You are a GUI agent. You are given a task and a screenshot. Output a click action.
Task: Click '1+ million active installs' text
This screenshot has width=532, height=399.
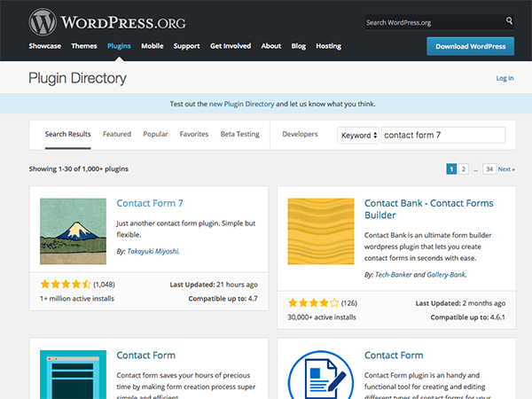point(77,299)
